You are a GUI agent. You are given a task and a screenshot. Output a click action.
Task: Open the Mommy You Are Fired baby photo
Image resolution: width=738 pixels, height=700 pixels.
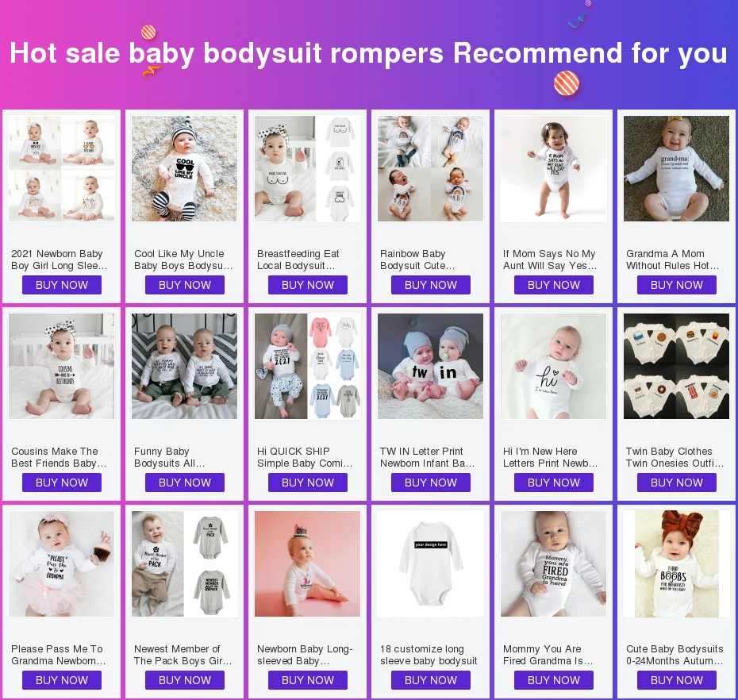coord(554,564)
